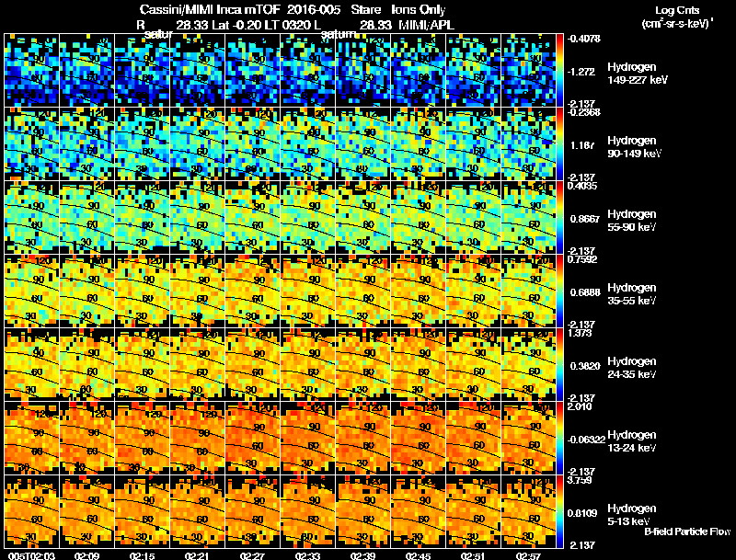Select the color bar for 90-149 keV row
736x560 pixels.
coord(559,144)
